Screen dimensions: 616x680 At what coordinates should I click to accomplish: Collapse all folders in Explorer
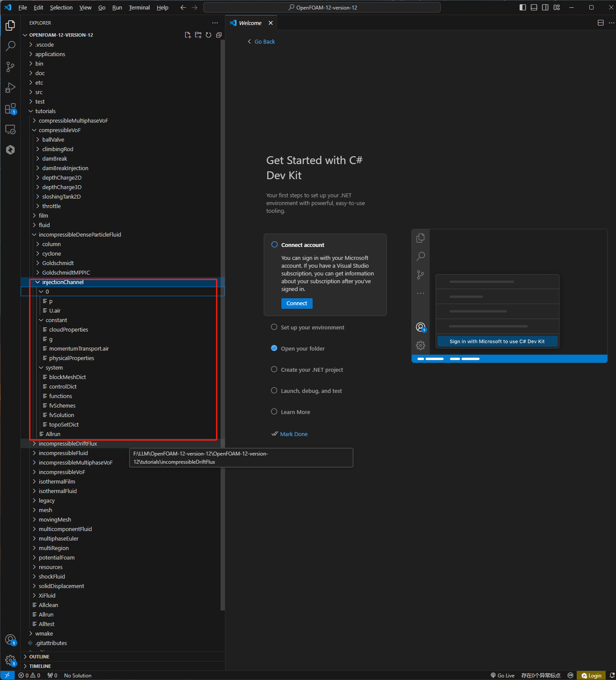click(219, 35)
